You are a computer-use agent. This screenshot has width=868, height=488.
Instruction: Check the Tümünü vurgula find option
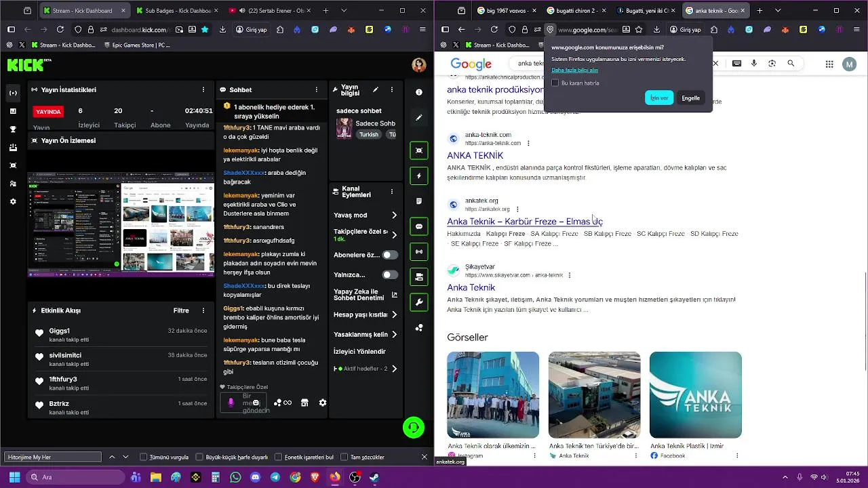pos(144,457)
